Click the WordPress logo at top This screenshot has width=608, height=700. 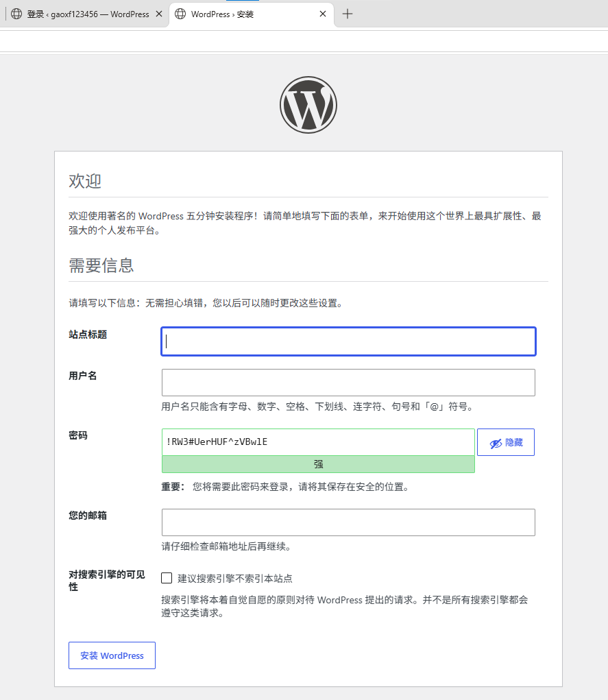[x=308, y=105]
